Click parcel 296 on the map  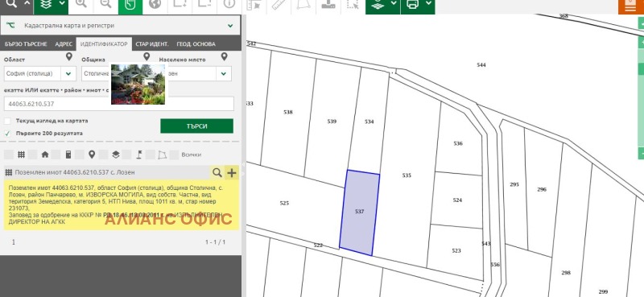(x=542, y=189)
